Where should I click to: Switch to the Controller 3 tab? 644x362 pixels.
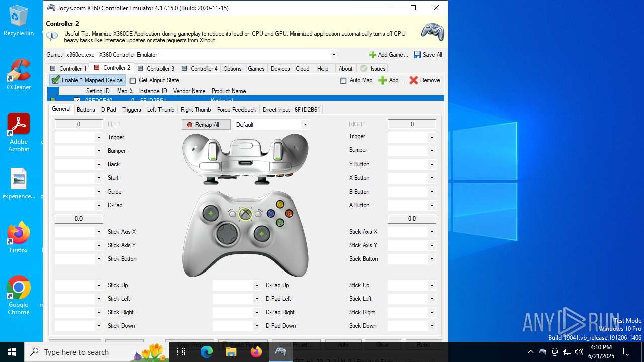tap(155, 69)
